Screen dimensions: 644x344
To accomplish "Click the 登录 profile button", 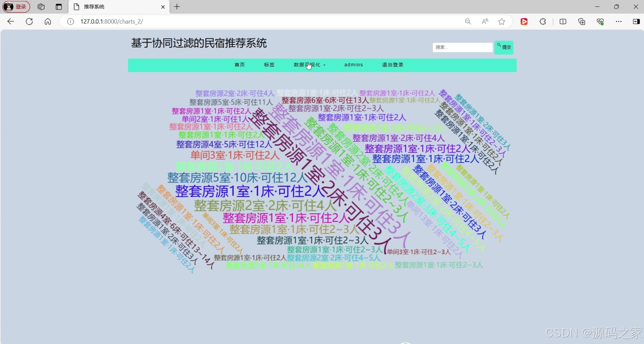I will 16,6.
